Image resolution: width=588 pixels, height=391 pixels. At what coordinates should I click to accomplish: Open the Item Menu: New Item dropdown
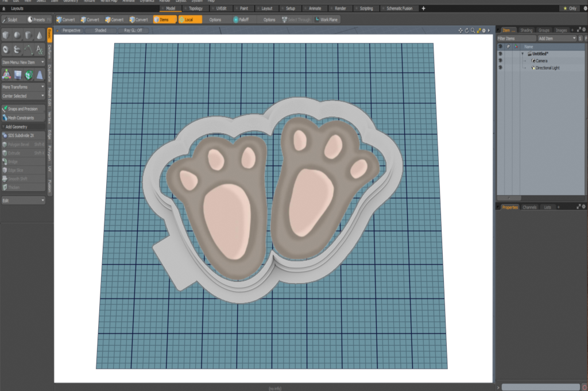click(x=23, y=61)
